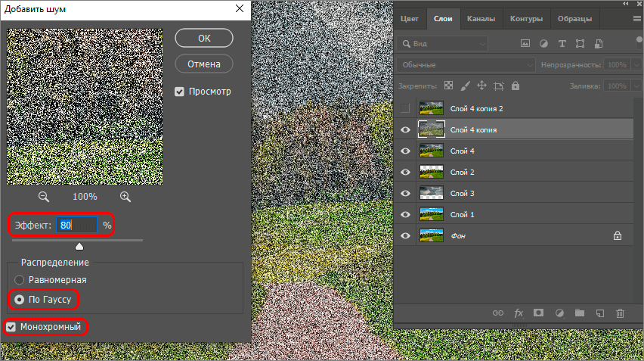This screenshot has width=644, height=361.
Task: Toggle the Просмотр preview checkbox
Action: [180, 92]
